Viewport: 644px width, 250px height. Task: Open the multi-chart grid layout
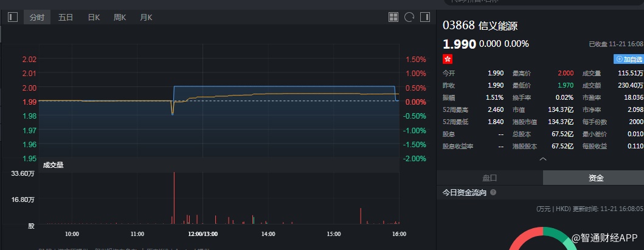click(x=393, y=17)
